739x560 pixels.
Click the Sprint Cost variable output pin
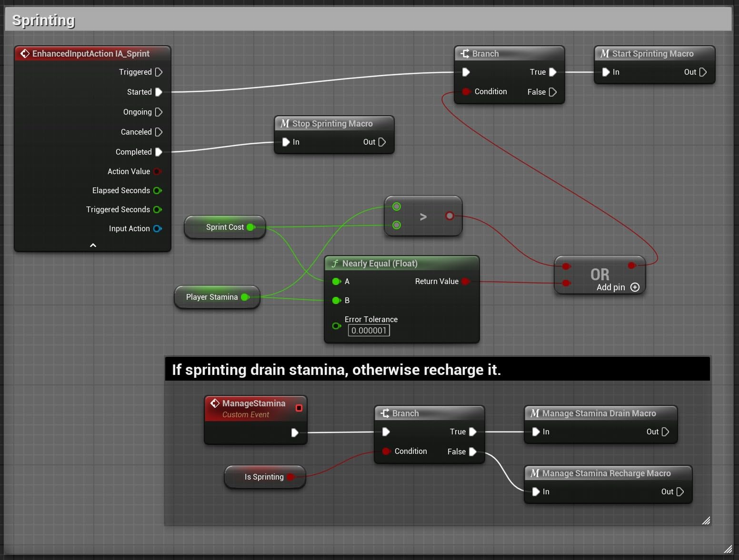coord(251,227)
